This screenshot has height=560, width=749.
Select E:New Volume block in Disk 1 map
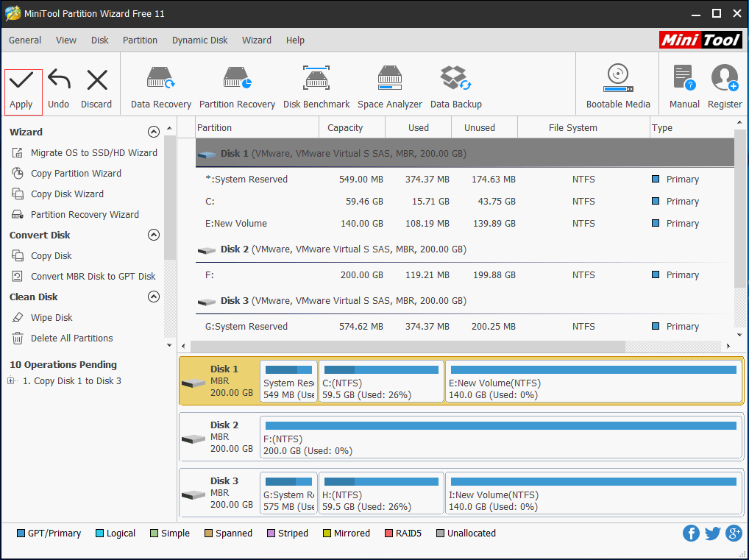[x=593, y=381]
